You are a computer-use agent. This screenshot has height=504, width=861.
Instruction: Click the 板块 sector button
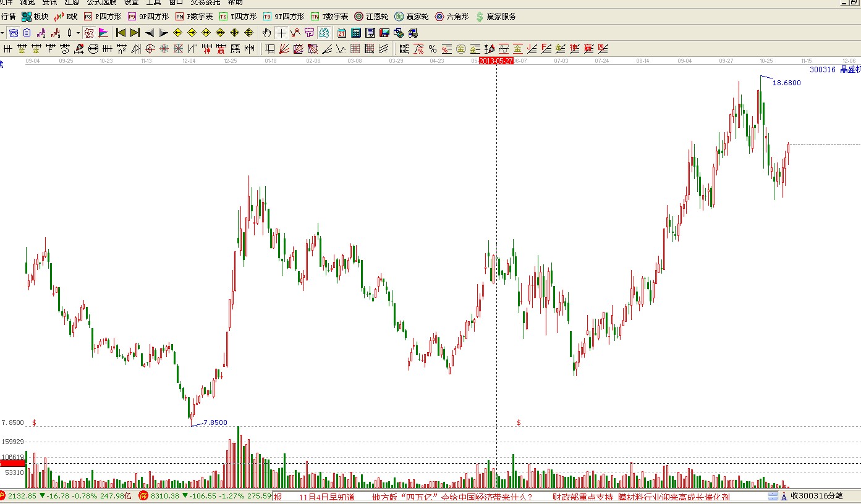tap(35, 17)
